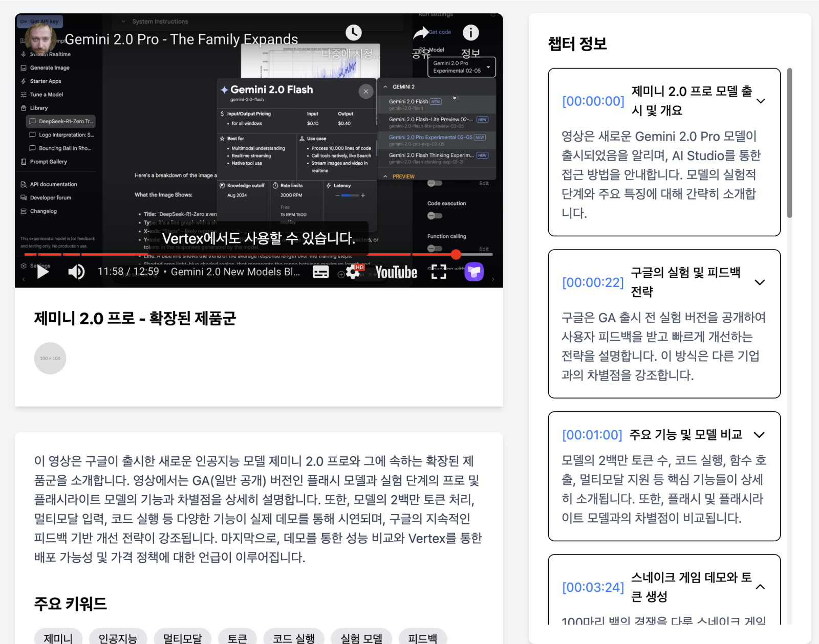
Task: Open the video on YouTube via logo
Action: 396,272
